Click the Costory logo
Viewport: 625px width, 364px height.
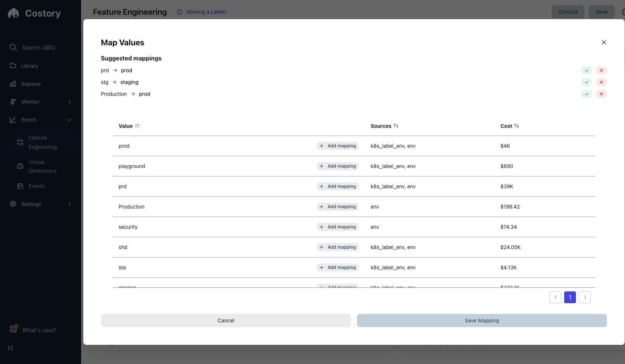coord(13,13)
